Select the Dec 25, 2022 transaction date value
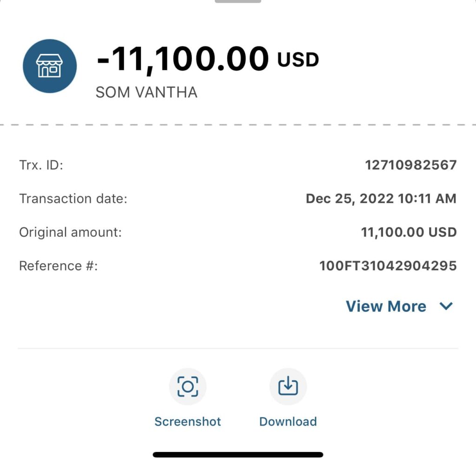476x466 pixels. point(381,199)
